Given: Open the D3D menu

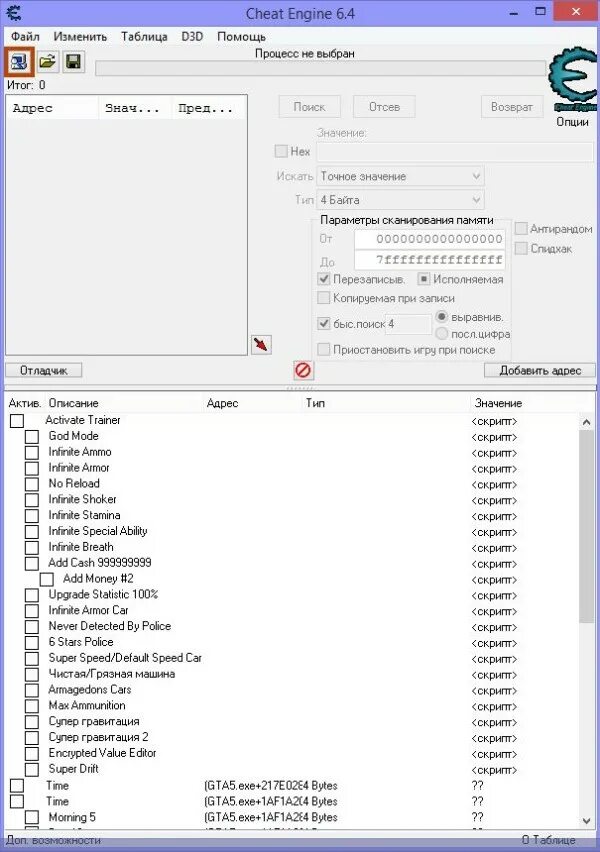Looking at the screenshot, I should click(192, 36).
